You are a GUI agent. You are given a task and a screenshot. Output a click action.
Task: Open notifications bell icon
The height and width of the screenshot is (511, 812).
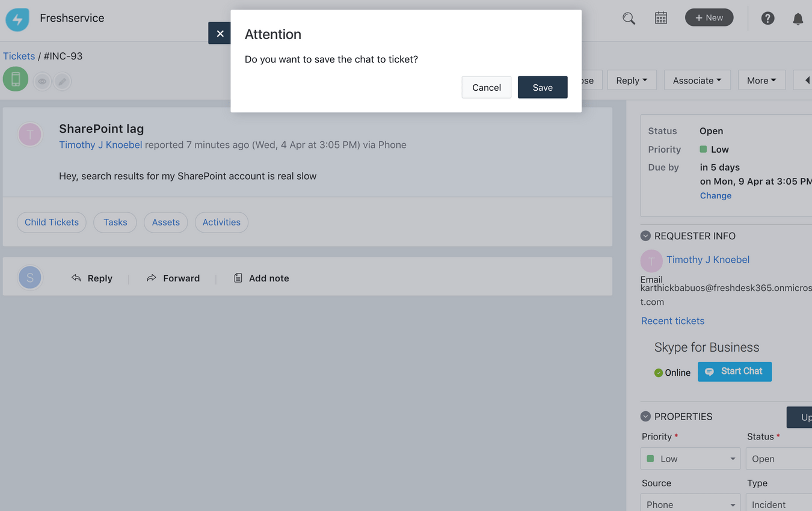click(798, 19)
